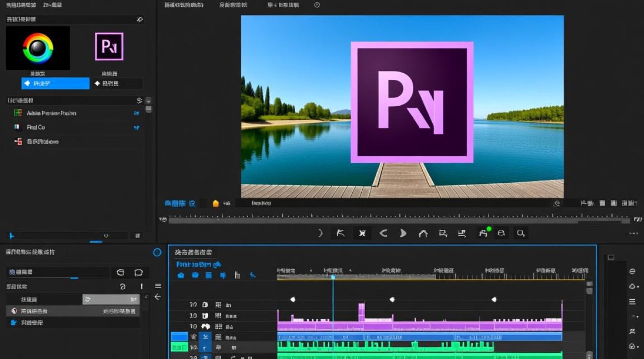
Task: Click the blue circle icon in lower-left panel
Action: 157,252
